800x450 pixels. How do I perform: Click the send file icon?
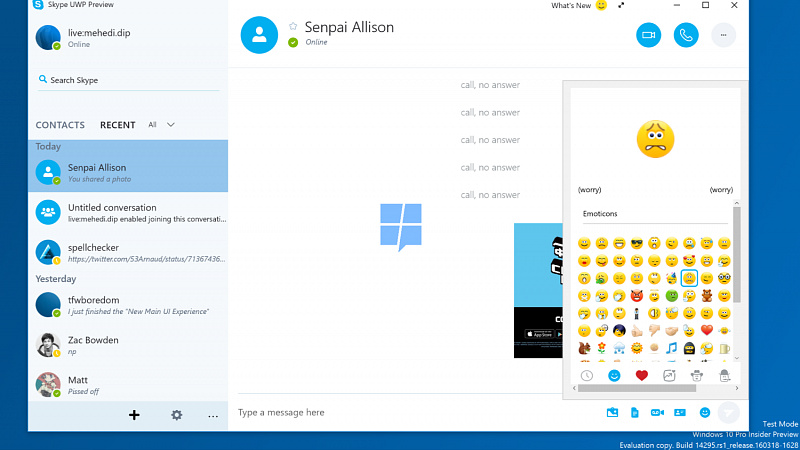(635, 412)
